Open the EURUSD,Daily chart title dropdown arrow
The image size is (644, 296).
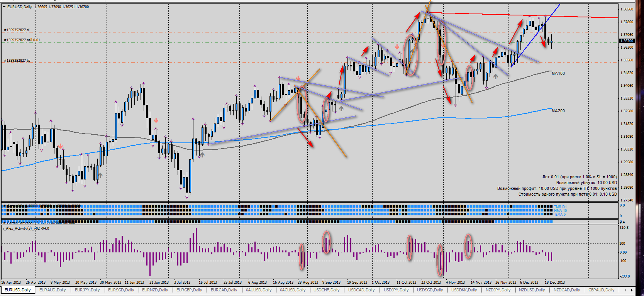tap(4, 7)
